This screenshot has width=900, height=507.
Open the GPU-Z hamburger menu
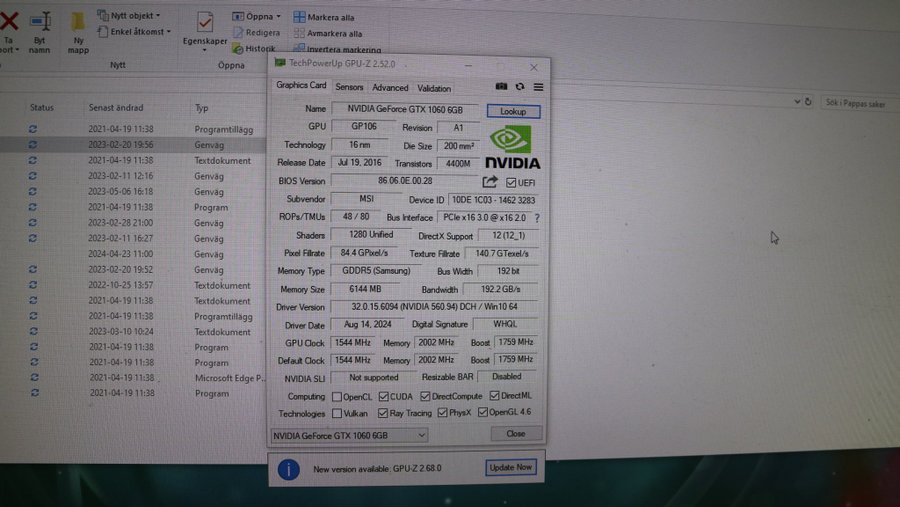[x=538, y=87]
